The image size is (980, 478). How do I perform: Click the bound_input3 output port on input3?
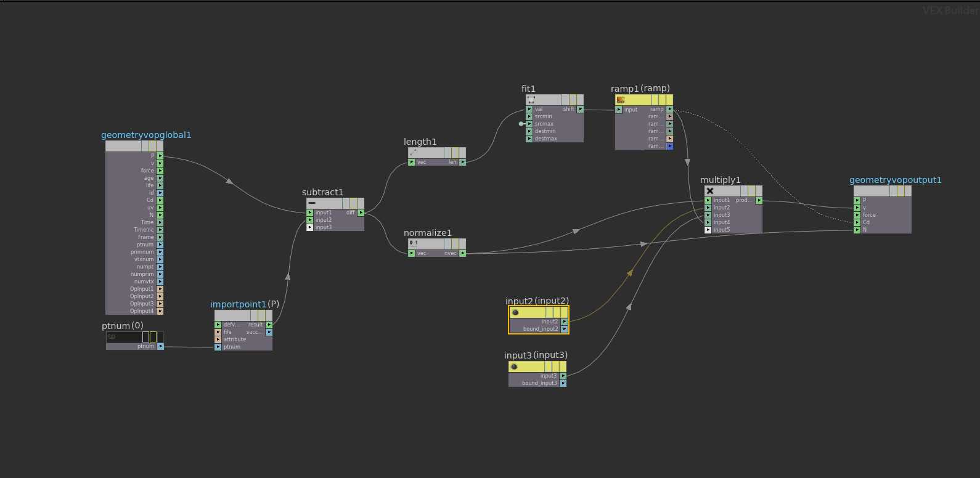563,383
